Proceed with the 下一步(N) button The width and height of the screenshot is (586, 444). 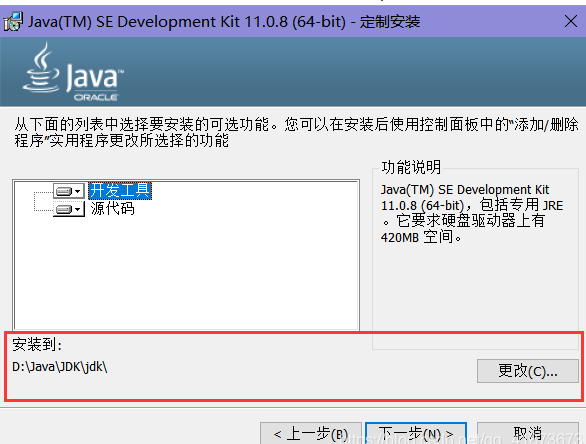pyautogui.click(x=416, y=433)
